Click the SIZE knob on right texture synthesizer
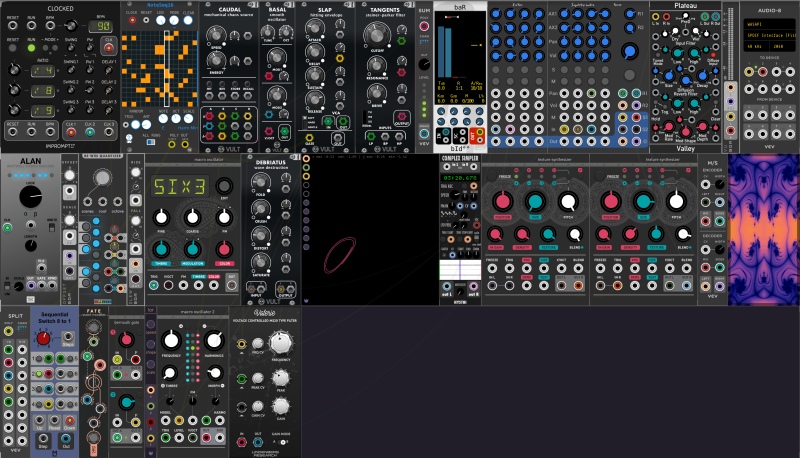 (643, 202)
